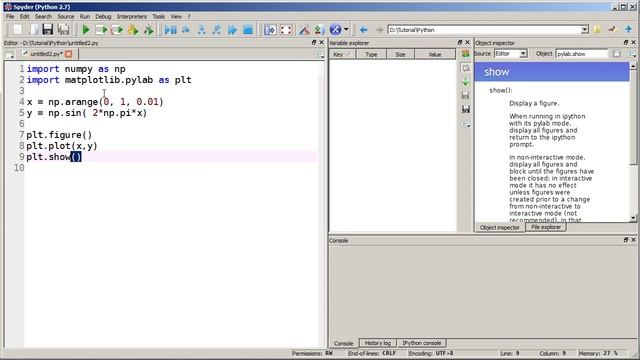Viewport: 640px width, 360px height.
Task: Maximize the current pane icon
Action: (x=270, y=29)
